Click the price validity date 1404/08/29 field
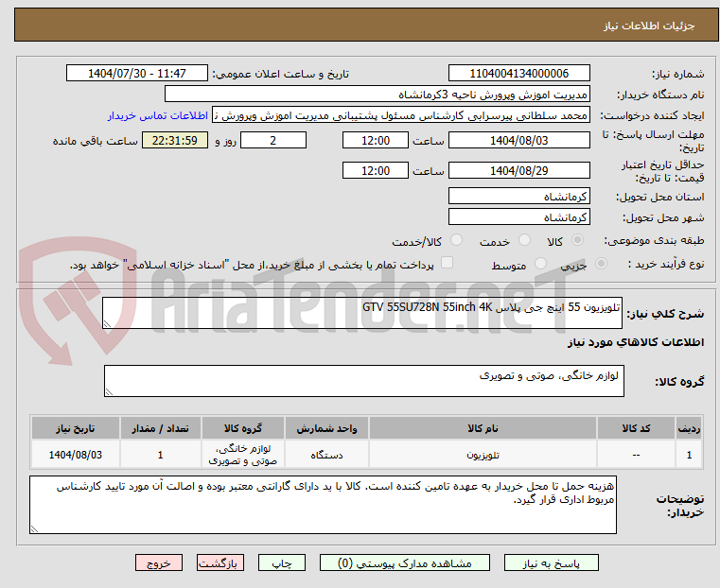Viewport: 720px width, 588px height. point(518,170)
